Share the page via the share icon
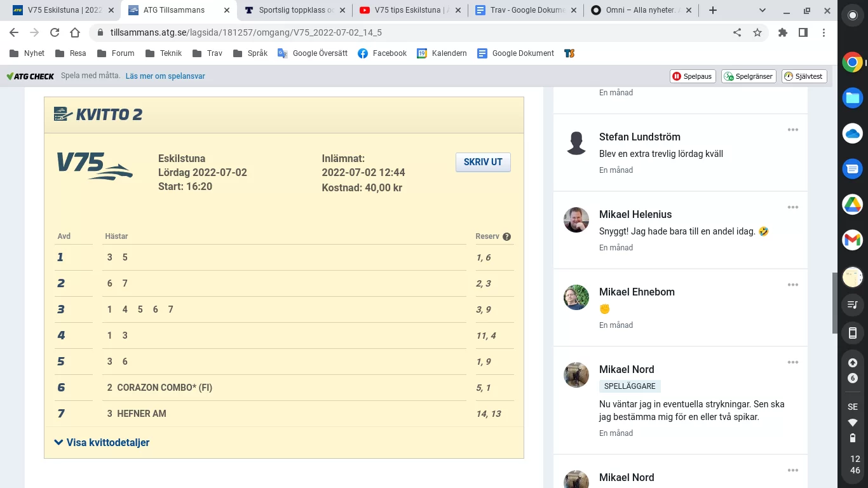868x488 pixels. (736, 32)
